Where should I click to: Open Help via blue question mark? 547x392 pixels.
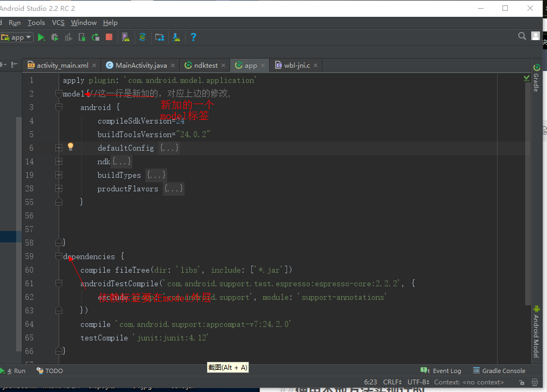click(193, 37)
